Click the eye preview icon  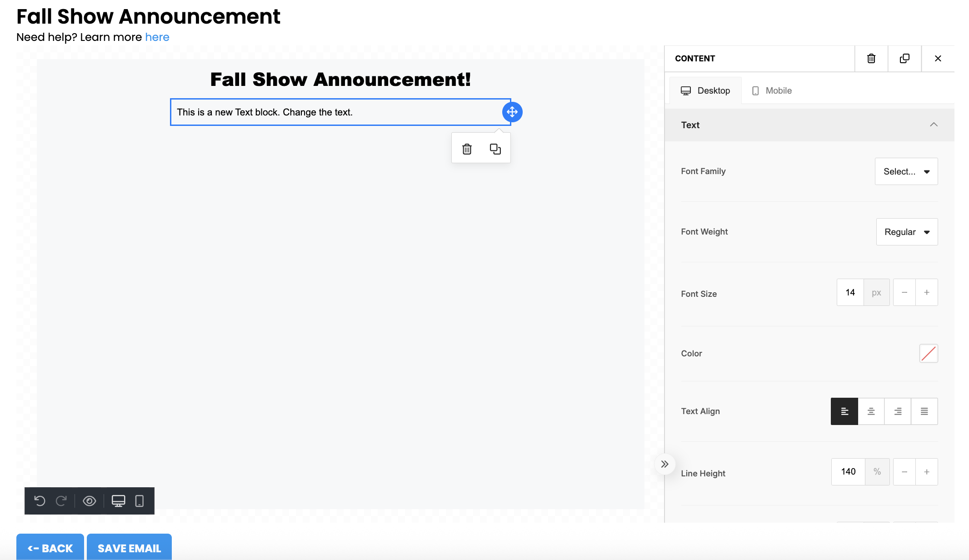tap(90, 501)
